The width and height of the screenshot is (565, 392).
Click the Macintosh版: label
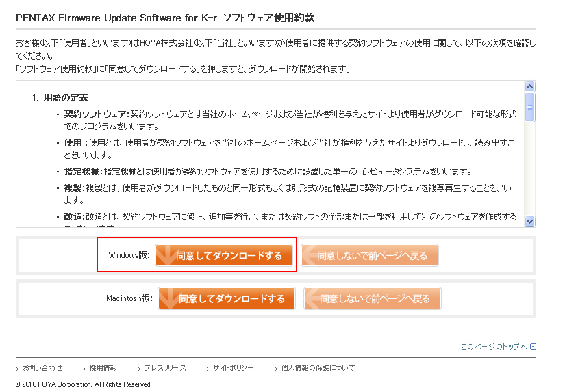pyautogui.click(x=129, y=298)
